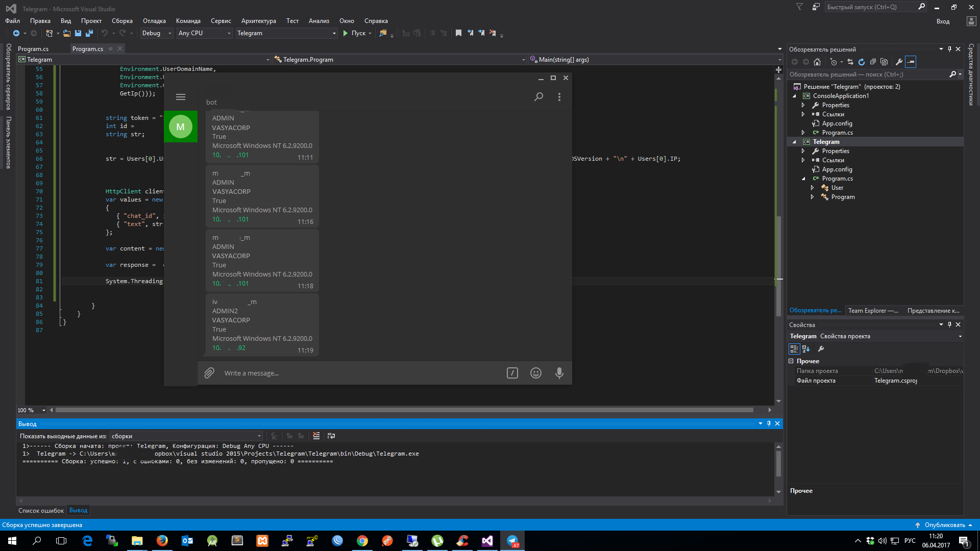Click the Navigate Backward arrow in toolbar
Viewport: 980px width, 551px height.
click(x=16, y=33)
